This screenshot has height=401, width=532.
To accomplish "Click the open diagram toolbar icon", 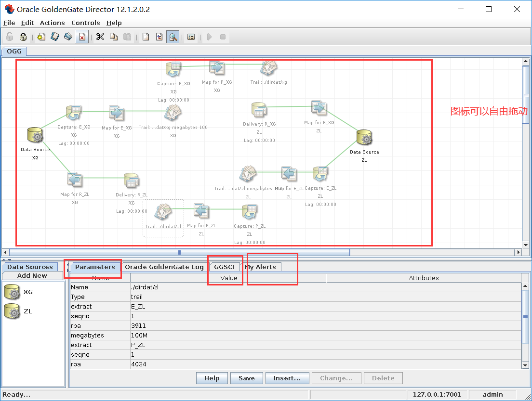I will (54, 37).
